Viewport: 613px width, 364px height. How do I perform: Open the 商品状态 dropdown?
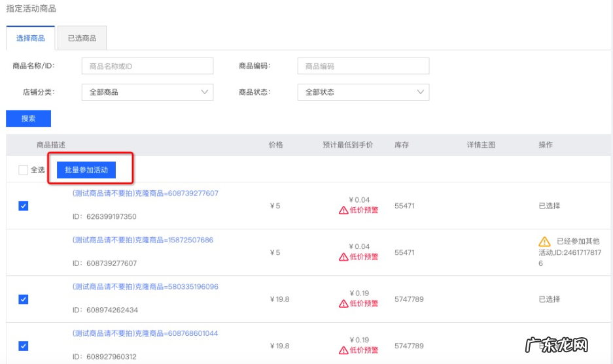coord(363,92)
